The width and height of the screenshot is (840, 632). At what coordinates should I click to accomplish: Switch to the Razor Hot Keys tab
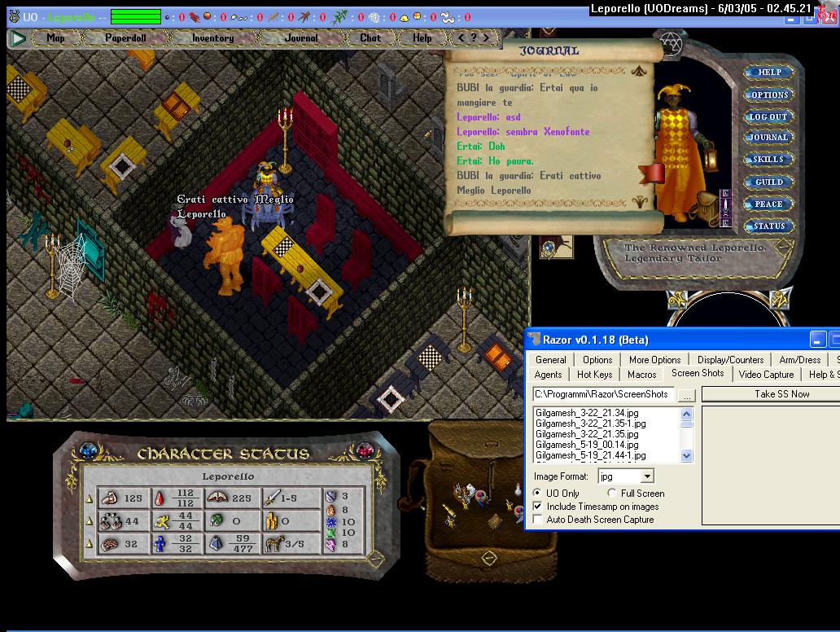point(594,375)
